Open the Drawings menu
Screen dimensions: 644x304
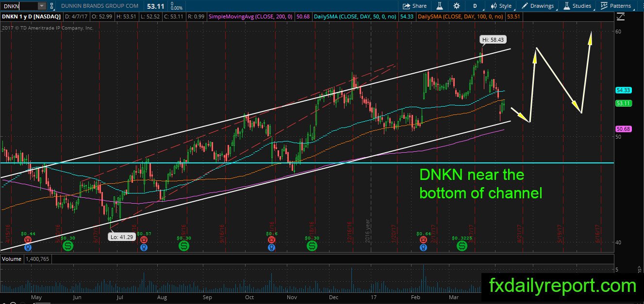(538, 6)
